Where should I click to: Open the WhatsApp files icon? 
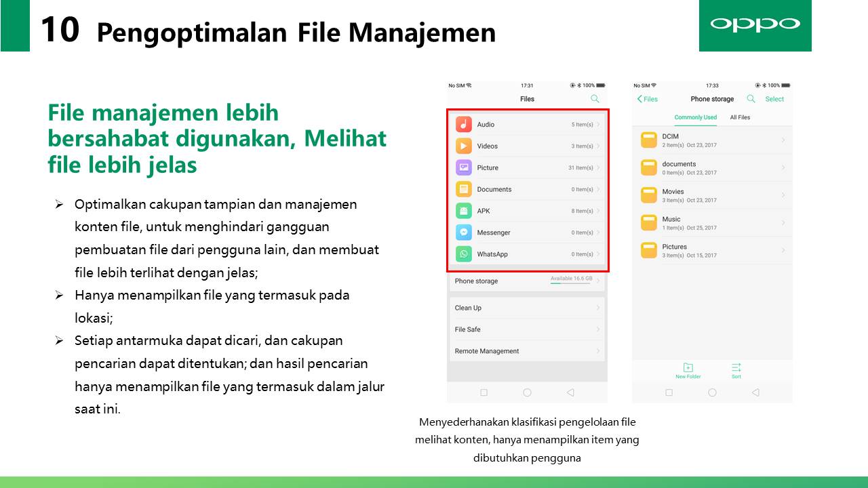[x=464, y=254]
